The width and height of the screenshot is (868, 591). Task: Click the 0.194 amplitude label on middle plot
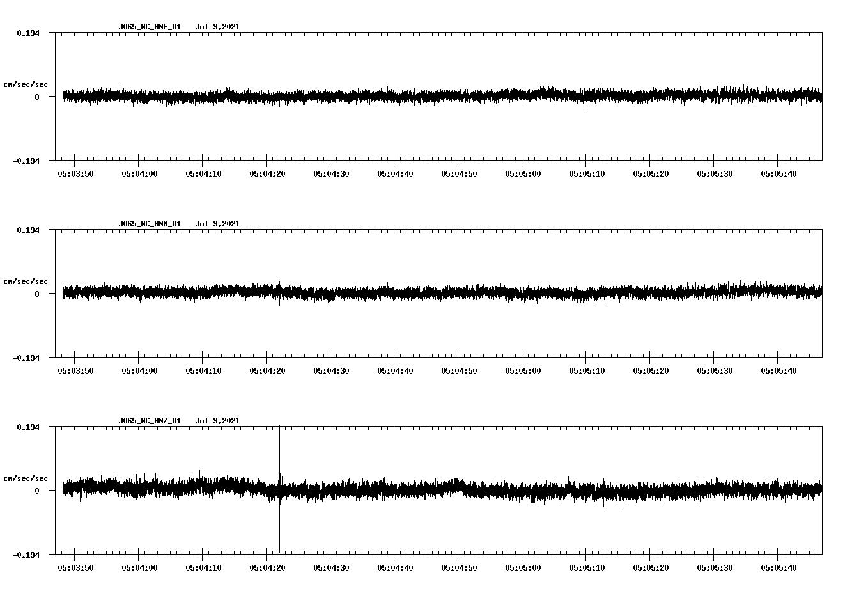(x=28, y=229)
